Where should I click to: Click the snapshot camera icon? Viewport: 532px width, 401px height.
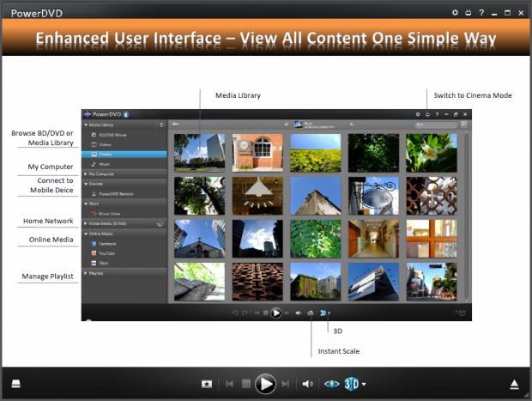[206, 384]
